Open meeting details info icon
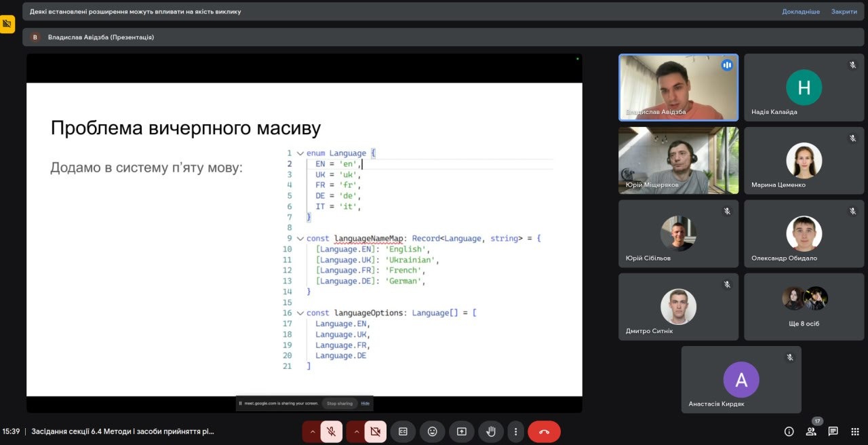 pyautogui.click(x=789, y=431)
